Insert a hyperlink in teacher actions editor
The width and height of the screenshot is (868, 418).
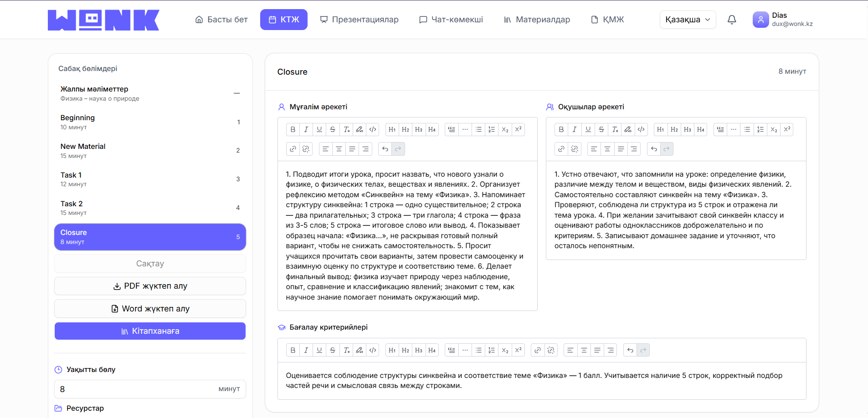click(x=293, y=149)
